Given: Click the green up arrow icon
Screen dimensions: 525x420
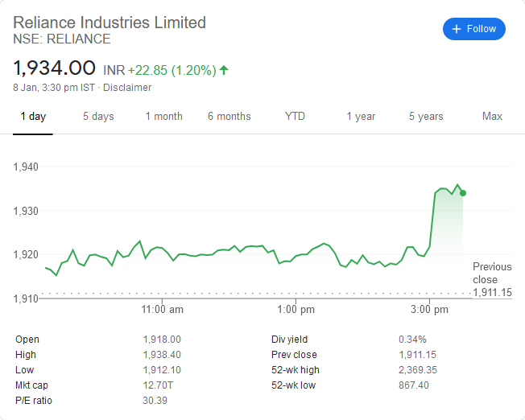Looking at the screenshot, I should tap(224, 70).
